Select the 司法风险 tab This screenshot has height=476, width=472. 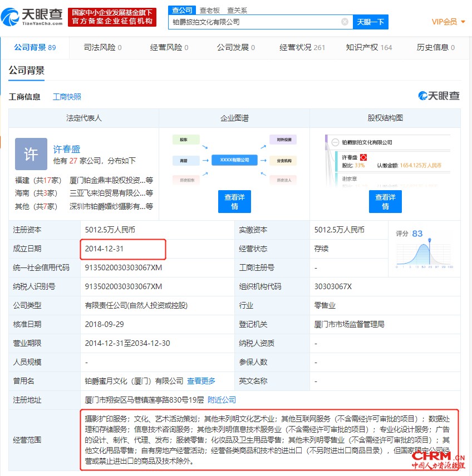(x=102, y=47)
